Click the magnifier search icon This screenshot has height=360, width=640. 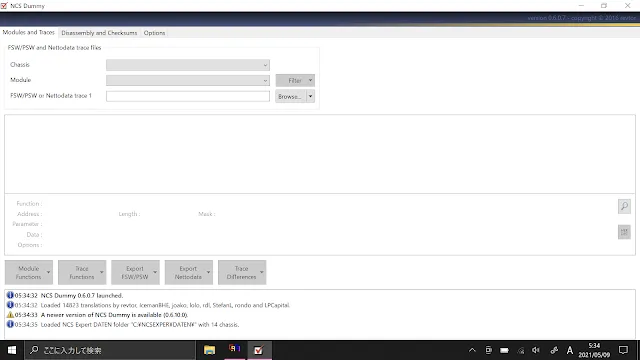point(624,206)
